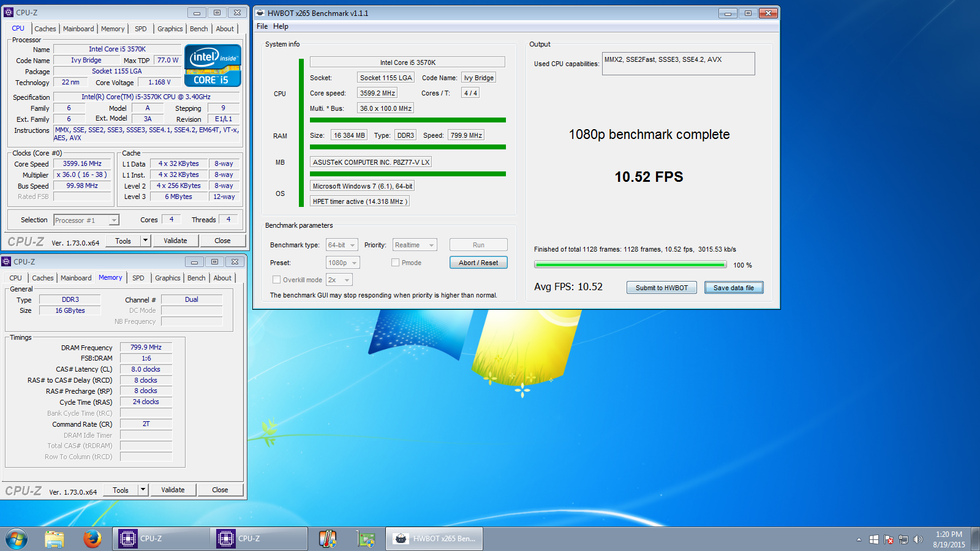Click the Abort / Reset button
The image size is (980, 551).
[478, 263]
